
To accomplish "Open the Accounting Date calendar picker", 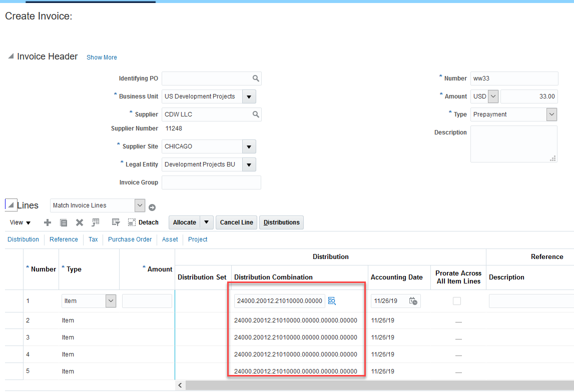I will tap(413, 301).
